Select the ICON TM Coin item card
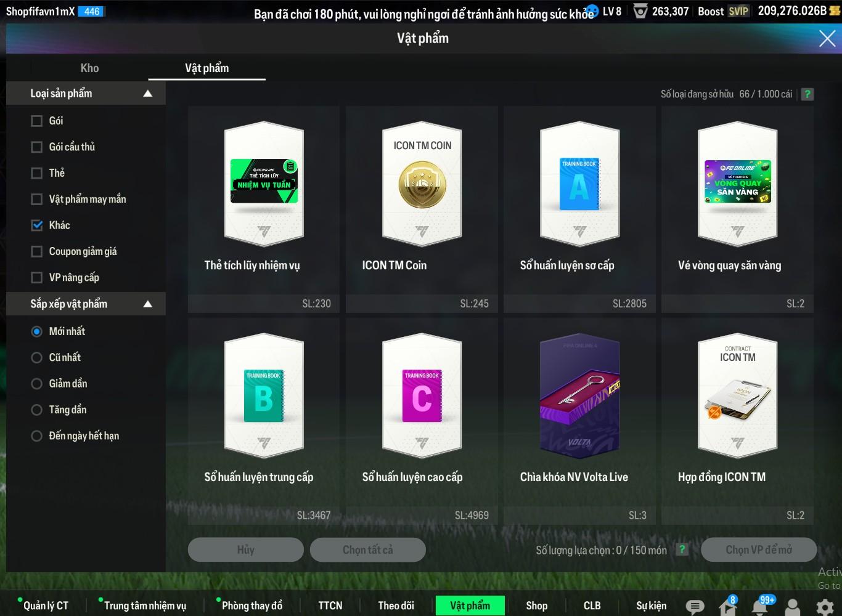Viewport: 842px width, 616px height. click(422, 197)
